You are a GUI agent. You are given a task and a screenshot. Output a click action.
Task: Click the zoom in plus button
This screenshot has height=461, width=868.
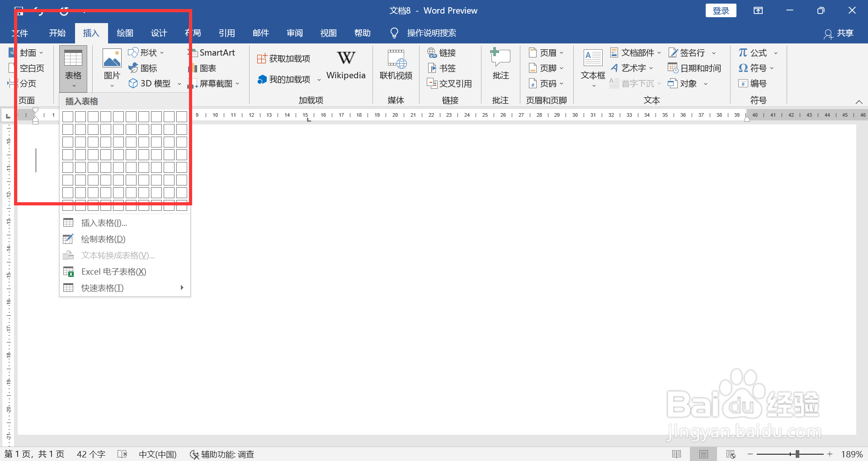830,454
